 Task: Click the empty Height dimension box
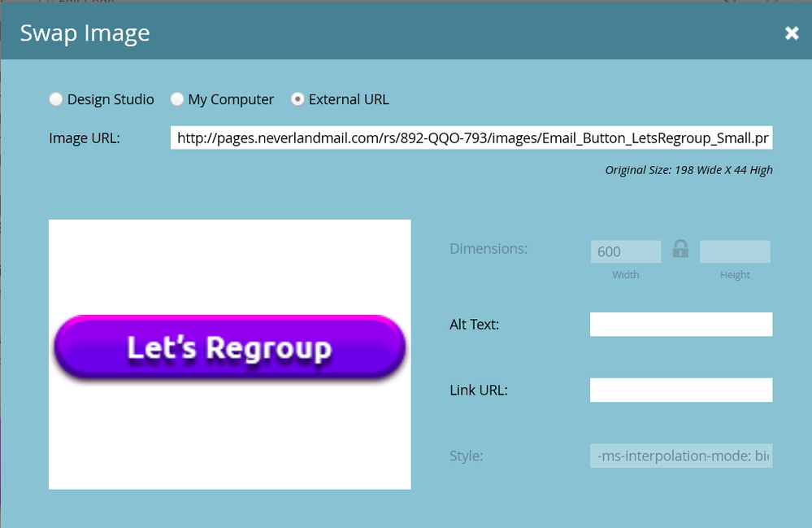[x=734, y=252]
